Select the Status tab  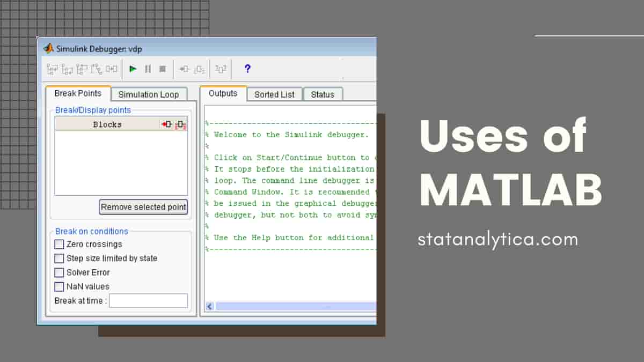[x=323, y=94]
